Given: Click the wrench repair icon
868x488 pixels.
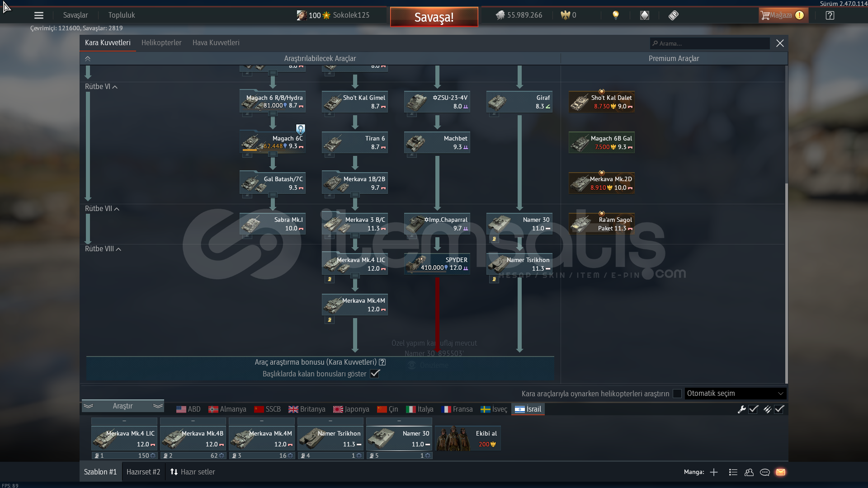Looking at the screenshot, I should 741,409.
